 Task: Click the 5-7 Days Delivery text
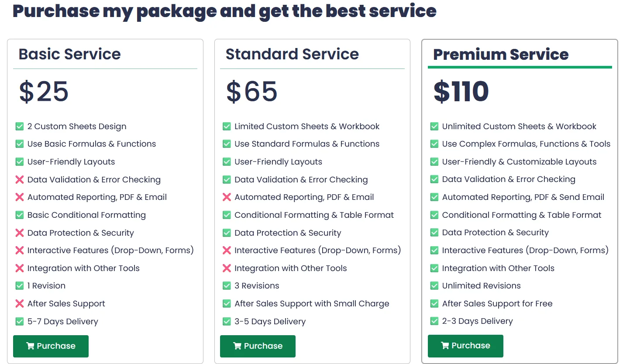(63, 322)
